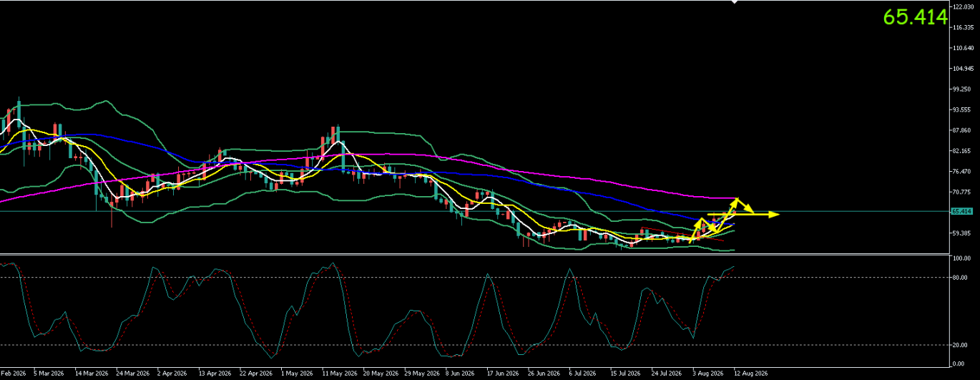Click the 2 Apr 2026 date label
The width and height of the screenshot is (980, 380).
pyautogui.click(x=172, y=374)
